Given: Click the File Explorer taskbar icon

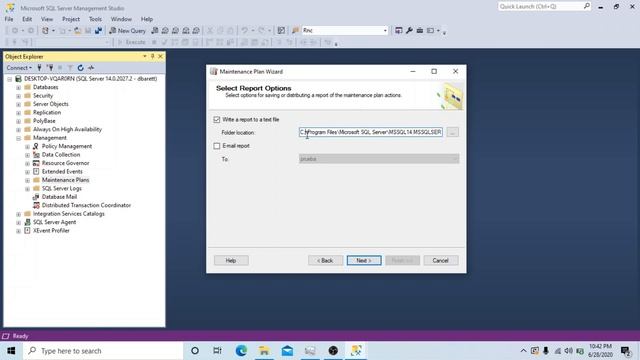Looking at the screenshot, I should coord(264,351).
